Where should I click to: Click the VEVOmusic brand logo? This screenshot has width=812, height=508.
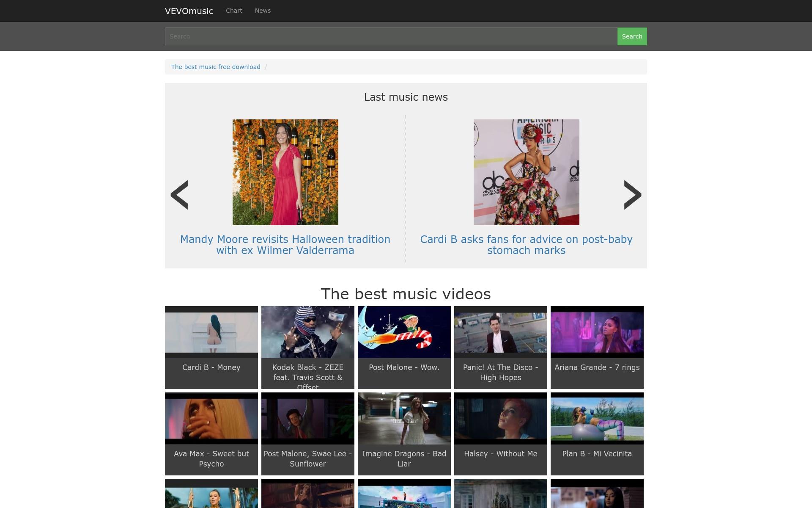point(189,11)
